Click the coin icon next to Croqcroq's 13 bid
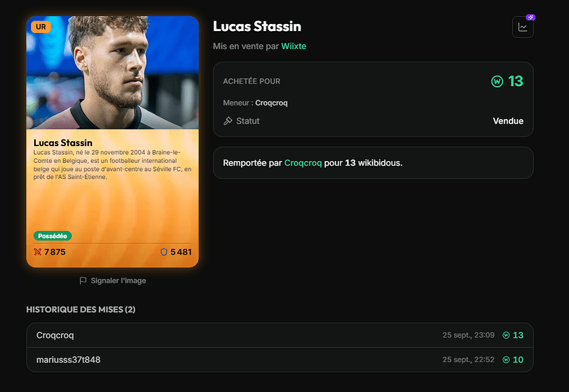 [506, 335]
